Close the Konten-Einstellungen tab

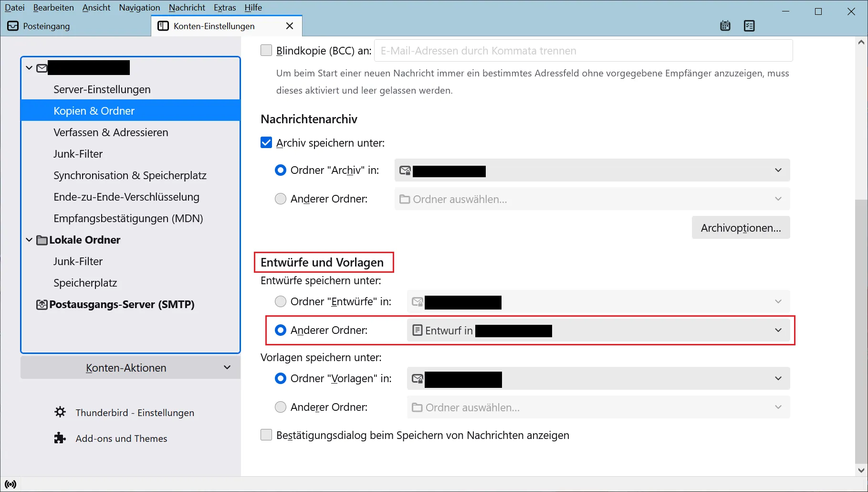[290, 26]
